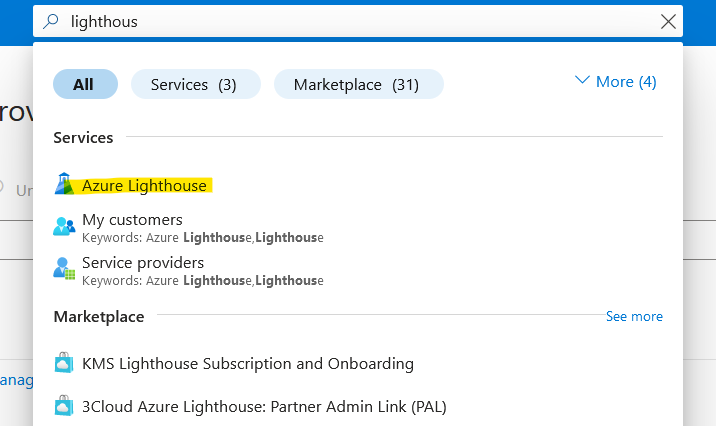
Task: Clear the search box with the X
Action: click(668, 21)
